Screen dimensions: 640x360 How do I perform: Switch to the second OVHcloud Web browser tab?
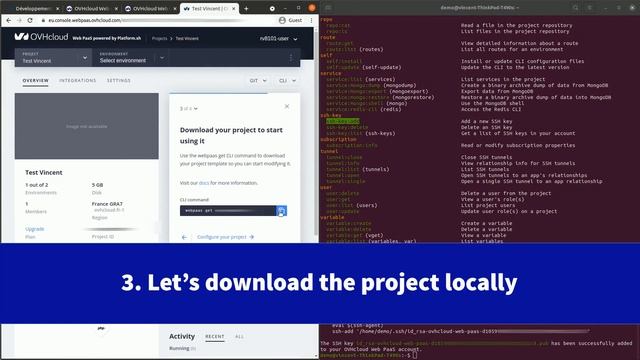pyautogui.click(x=92, y=8)
